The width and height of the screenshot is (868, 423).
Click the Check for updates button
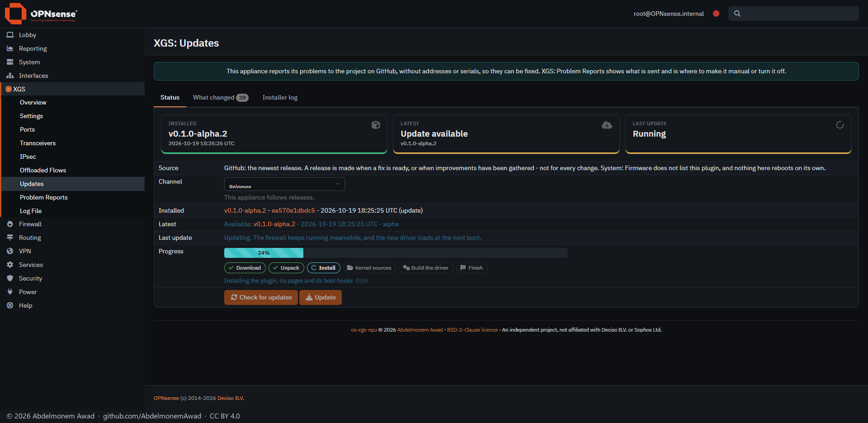261,297
